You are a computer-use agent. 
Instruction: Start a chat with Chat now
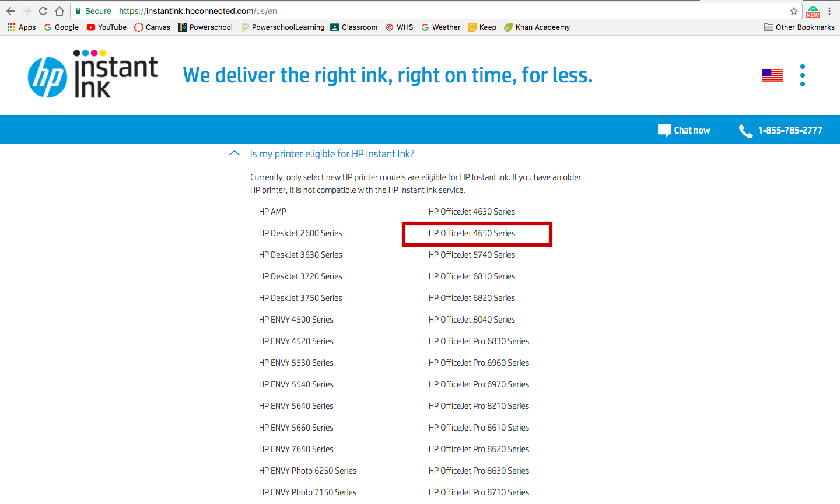tap(684, 131)
